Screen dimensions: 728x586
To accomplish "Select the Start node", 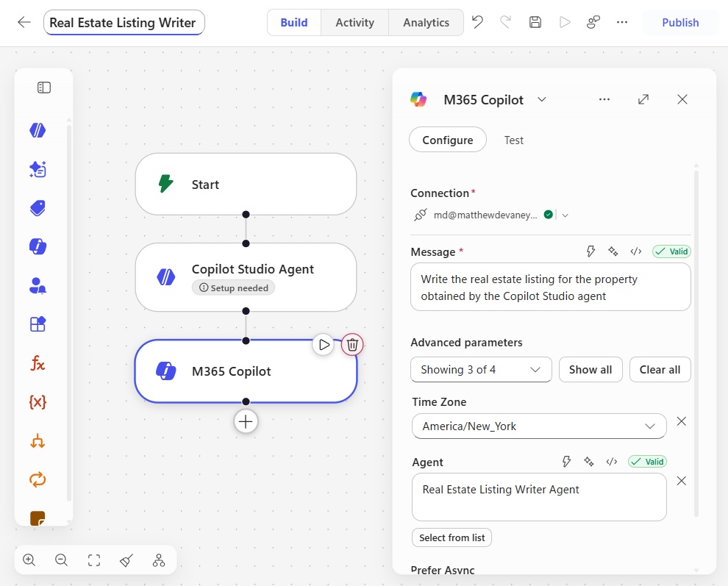I will [246, 185].
